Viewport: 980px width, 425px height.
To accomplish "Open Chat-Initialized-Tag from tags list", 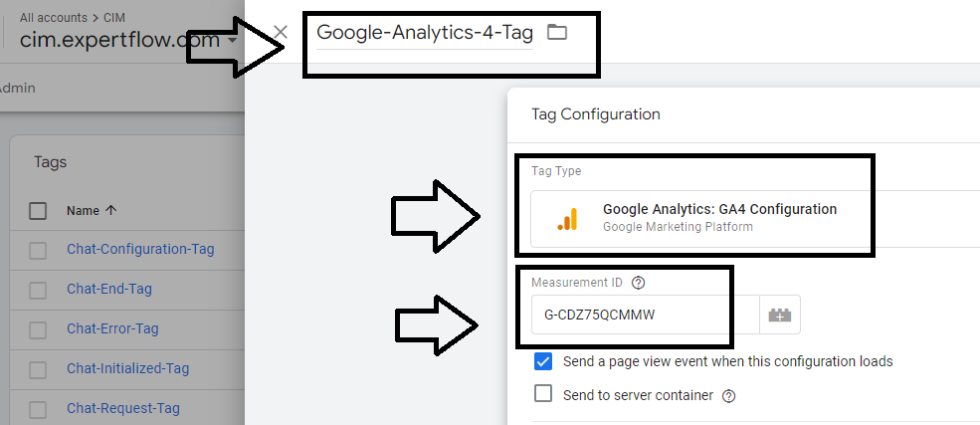I will coord(127,368).
